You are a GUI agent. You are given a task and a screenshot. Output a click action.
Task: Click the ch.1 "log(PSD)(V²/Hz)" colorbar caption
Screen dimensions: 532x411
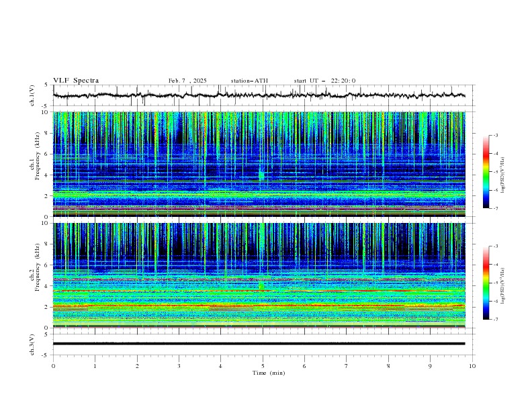pos(502,175)
